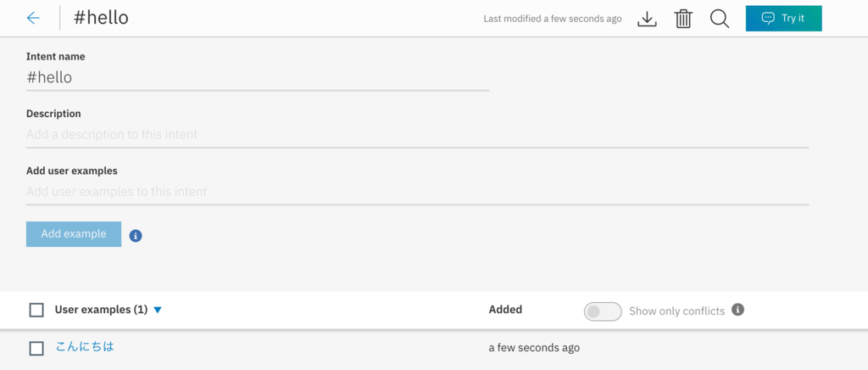This screenshot has height=370, width=868.
Task: Focus the Intent name field
Action: tap(257, 77)
